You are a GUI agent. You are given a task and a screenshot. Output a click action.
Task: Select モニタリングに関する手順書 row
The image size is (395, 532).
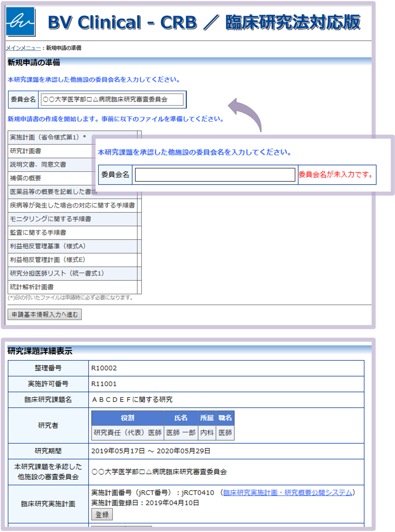[75, 219]
